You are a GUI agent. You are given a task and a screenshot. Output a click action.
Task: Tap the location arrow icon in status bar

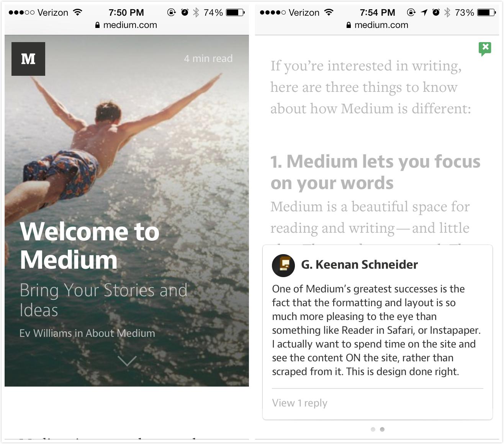point(424,12)
